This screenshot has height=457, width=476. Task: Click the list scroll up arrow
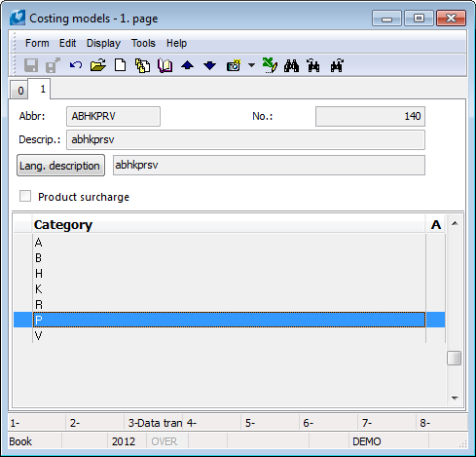(x=455, y=223)
